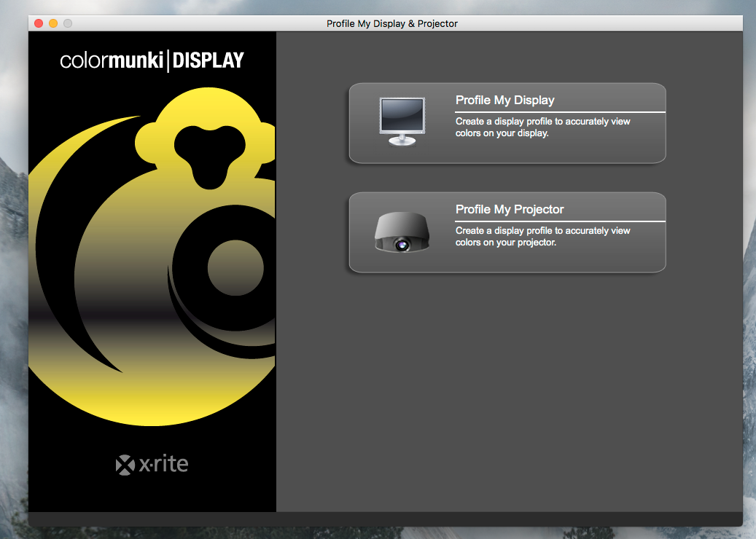Click the colormunki DISPLAY logo text
The height and width of the screenshot is (539, 756).
tap(152, 60)
